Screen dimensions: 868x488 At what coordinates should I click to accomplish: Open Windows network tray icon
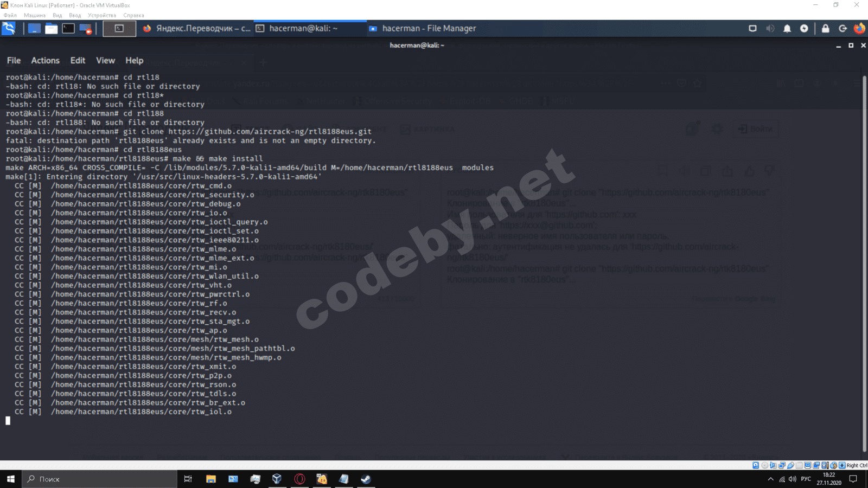(x=782, y=479)
